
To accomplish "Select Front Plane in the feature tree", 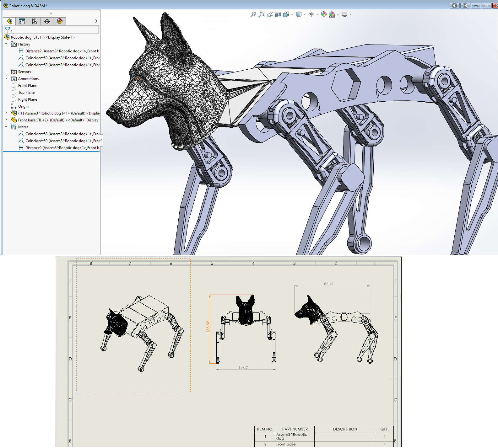I will tap(28, 86).
